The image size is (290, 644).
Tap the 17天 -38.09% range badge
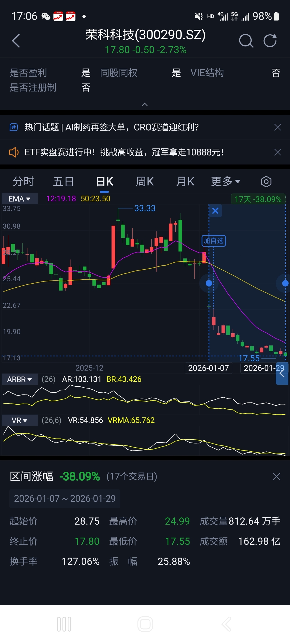tap(258, 199)
